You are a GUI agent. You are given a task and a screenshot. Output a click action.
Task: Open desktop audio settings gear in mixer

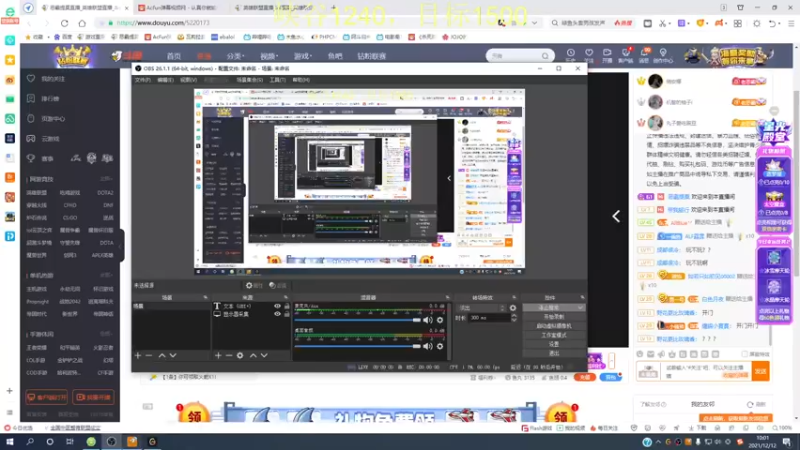(440, 346)
